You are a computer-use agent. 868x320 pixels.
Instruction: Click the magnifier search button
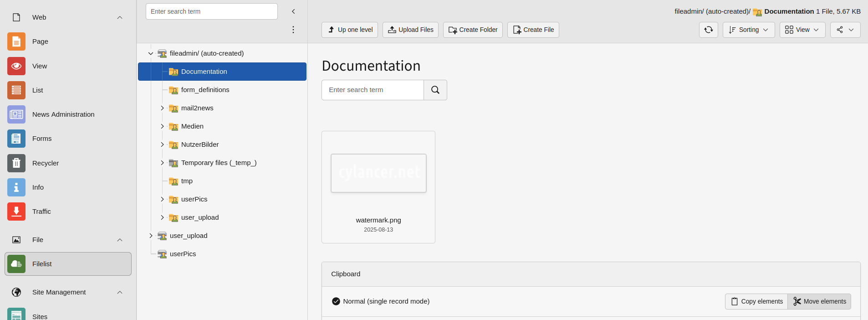point(435,90)
